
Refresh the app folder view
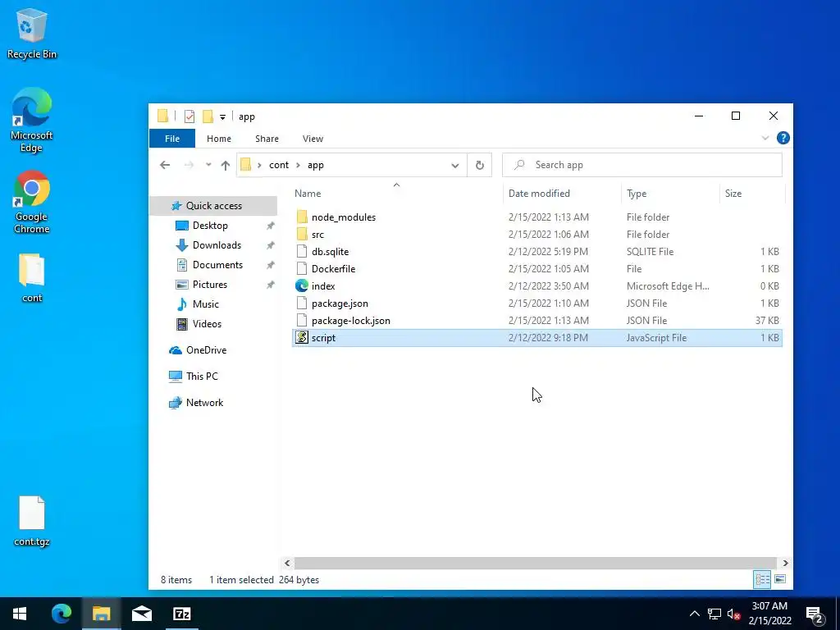pos(479,165)
